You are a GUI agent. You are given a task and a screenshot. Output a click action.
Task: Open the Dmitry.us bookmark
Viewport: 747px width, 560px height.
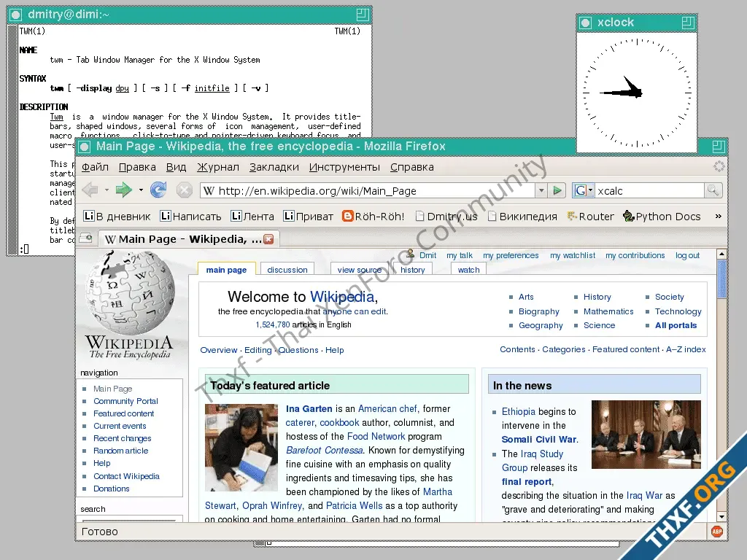446,217
